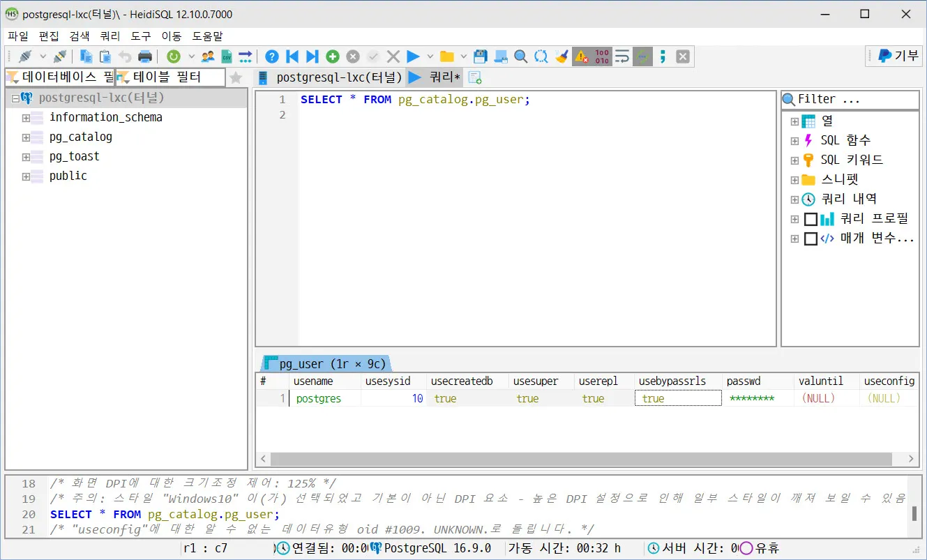Click the 기부 donate button

pyautogui.click(x=894, y=56)
